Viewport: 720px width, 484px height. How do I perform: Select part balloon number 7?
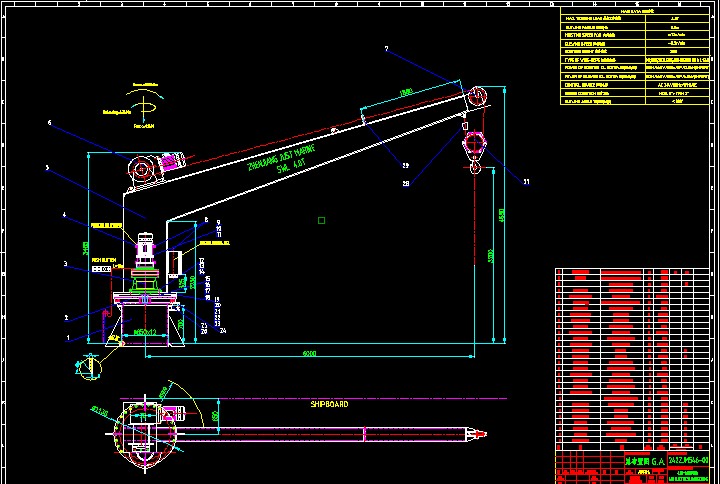(x=386, y=48)
